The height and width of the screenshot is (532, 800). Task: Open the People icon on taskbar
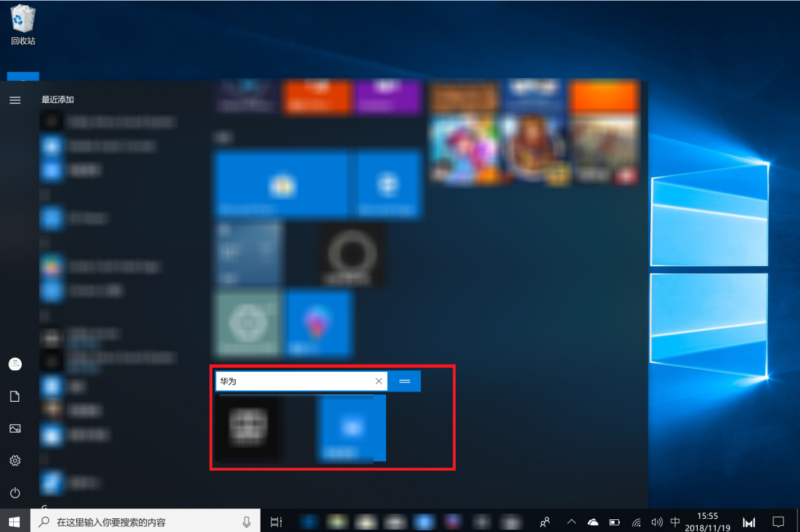[545, 522]
